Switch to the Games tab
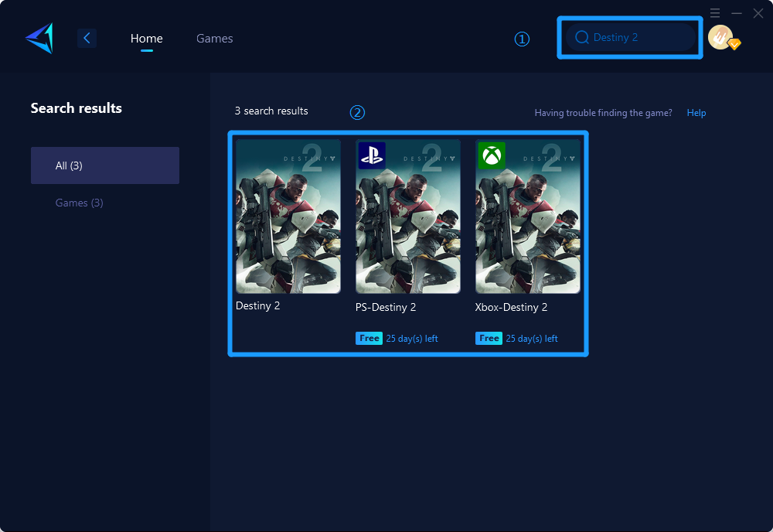The image size is (773, 532). (214, 39)
